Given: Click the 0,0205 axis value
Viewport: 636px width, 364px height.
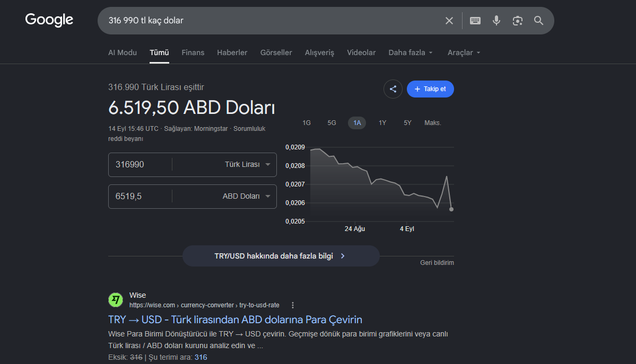Looking at the screenshot, I should [295, 221].
